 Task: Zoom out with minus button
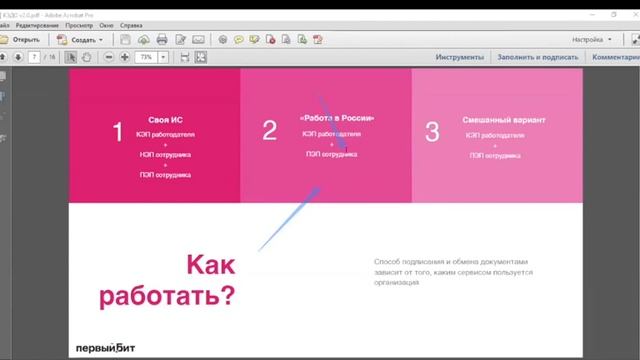[x=109, y=57]
